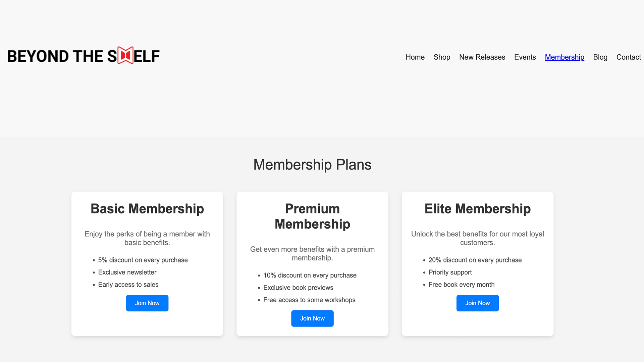Click the Premium Membership heading

[x=312, y=216]
